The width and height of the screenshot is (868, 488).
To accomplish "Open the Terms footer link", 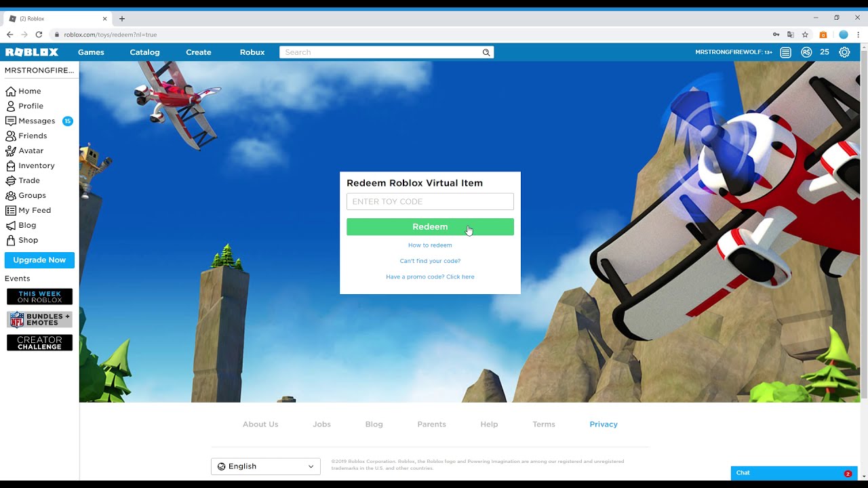I will point(544,424).
